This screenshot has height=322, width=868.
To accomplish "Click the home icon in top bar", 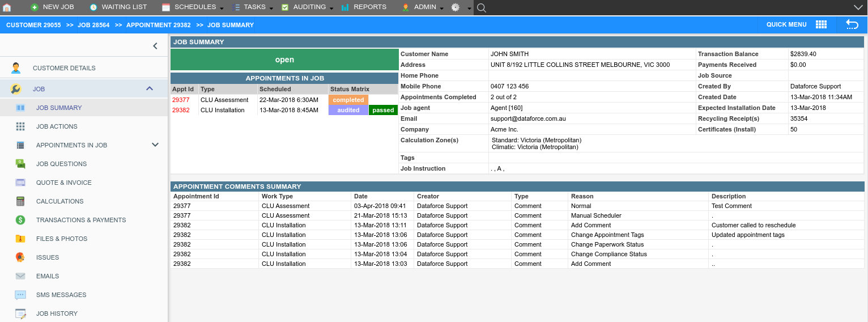I will (x=7, y=7).
